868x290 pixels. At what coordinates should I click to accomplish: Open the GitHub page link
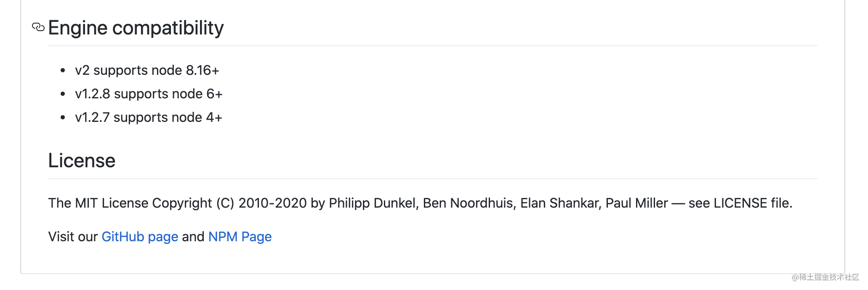point(140,237)
